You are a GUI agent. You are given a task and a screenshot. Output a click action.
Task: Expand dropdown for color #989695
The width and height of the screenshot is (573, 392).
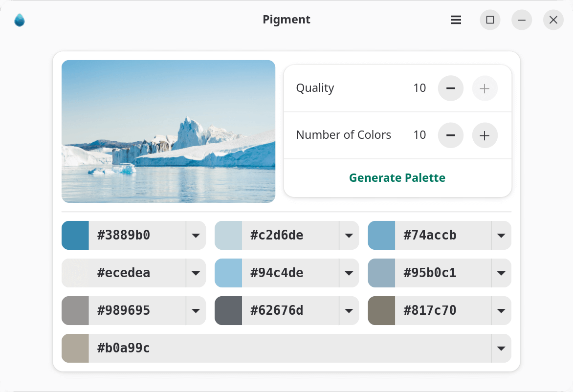[x=196, y=310]
